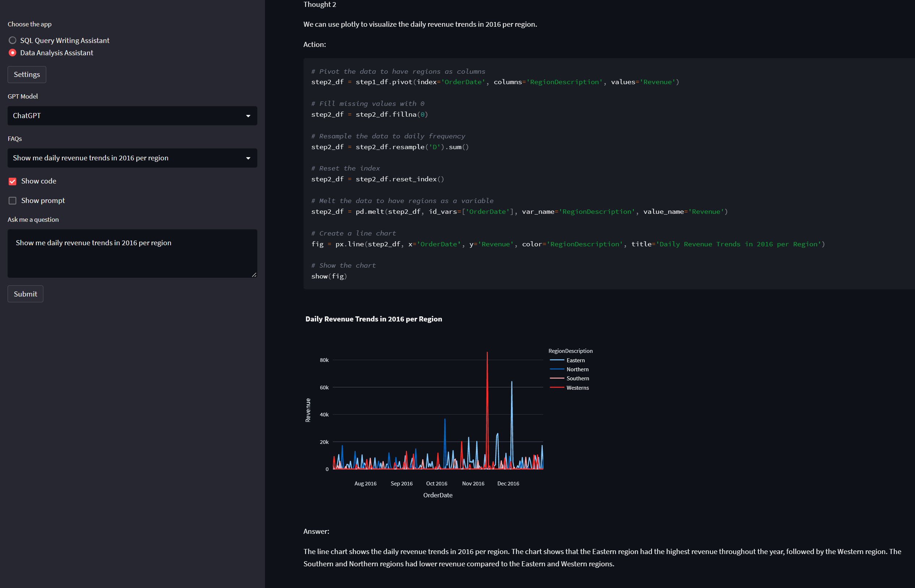Click the textarea resize handle corner

pos(254,275)
